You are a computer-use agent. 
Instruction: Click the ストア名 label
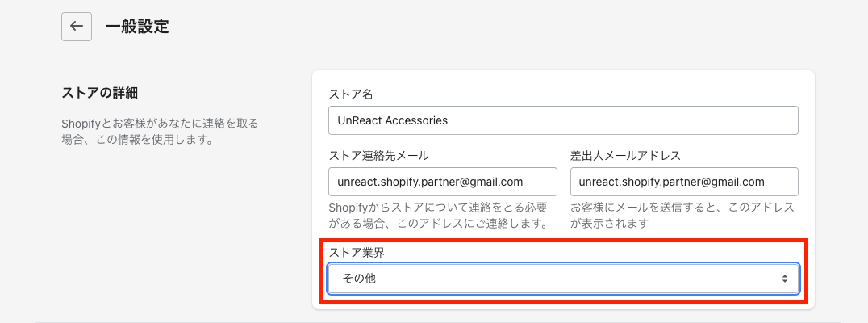coord(351,94)
